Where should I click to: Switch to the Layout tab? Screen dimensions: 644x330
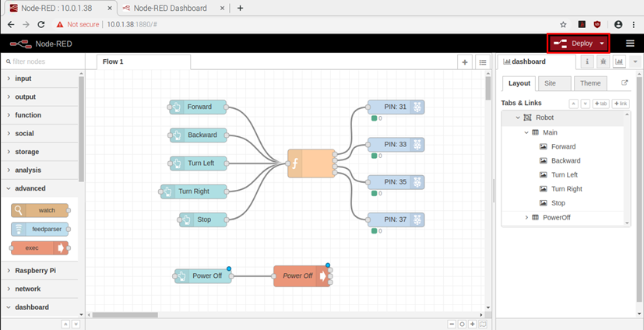pos(519,83)
